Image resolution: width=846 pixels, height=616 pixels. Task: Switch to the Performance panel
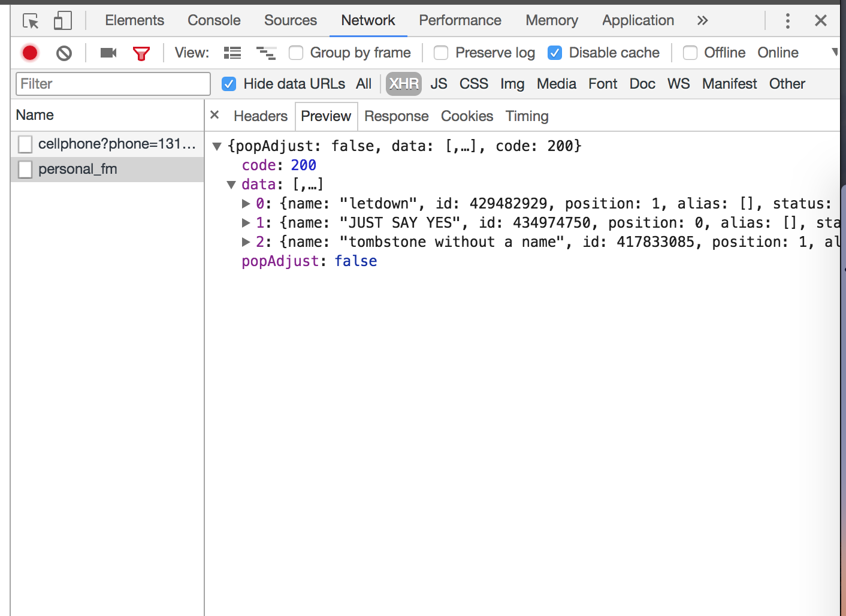pos(460,20)
